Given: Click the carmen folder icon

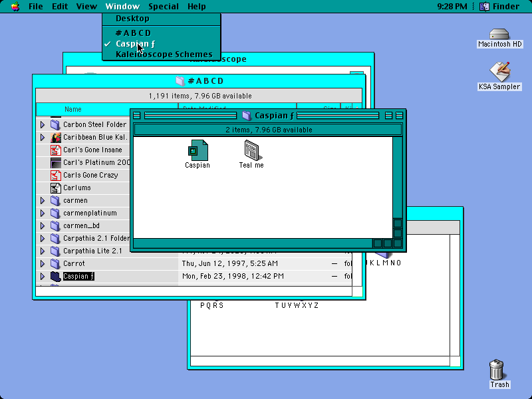Looking at the screenshot, I should (55, 201).
